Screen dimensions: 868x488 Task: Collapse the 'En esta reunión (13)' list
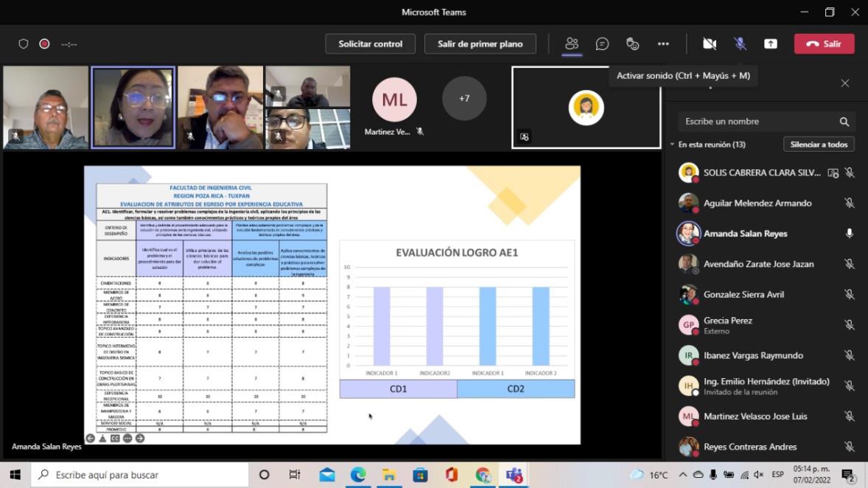coord(672,144)
